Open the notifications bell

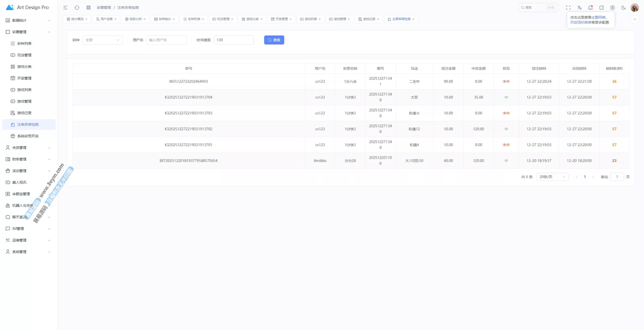tap(590, 8)
